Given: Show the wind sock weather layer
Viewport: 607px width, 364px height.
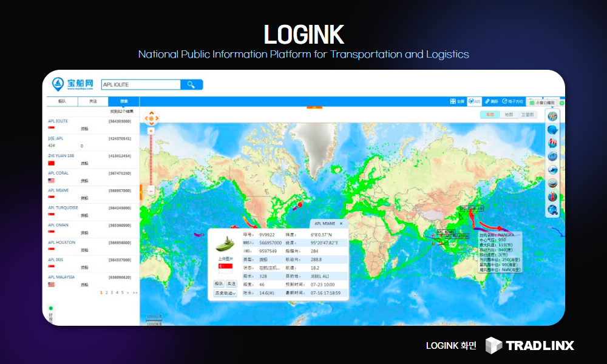Looking at the screenshot, I should pyautogui.click(x=552, y=143).
